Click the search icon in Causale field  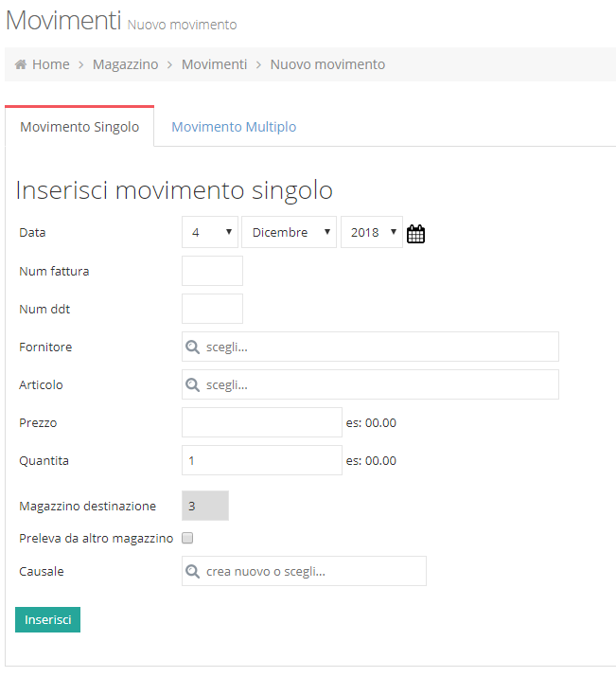pyautogui.click(x=192, y=571)
